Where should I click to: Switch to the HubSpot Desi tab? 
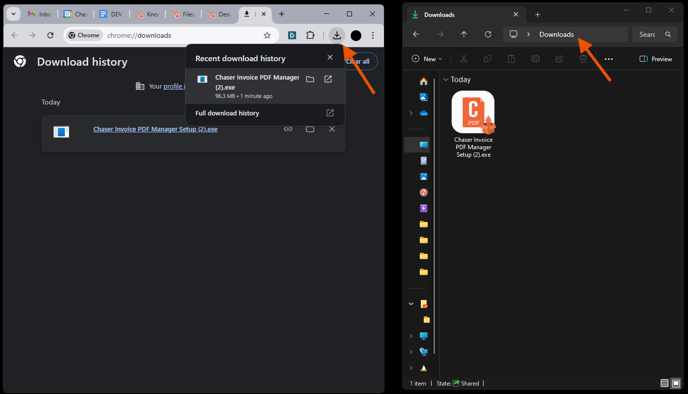(x=219, y=14)
